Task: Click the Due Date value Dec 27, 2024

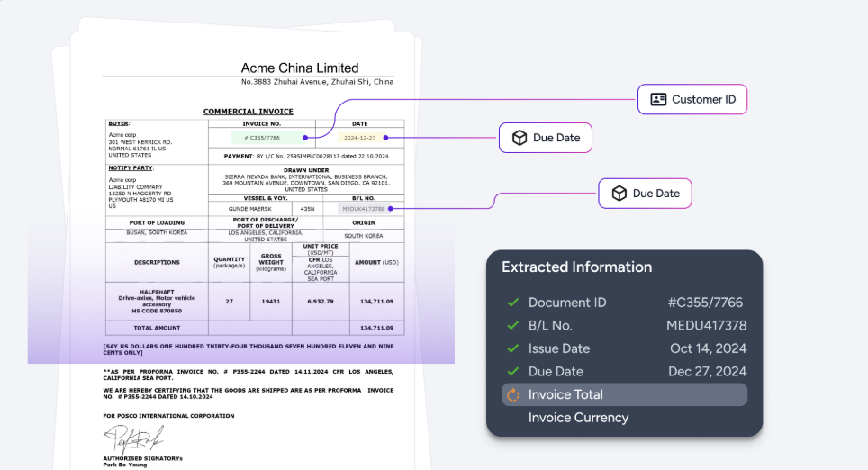Action: point(707,372)
